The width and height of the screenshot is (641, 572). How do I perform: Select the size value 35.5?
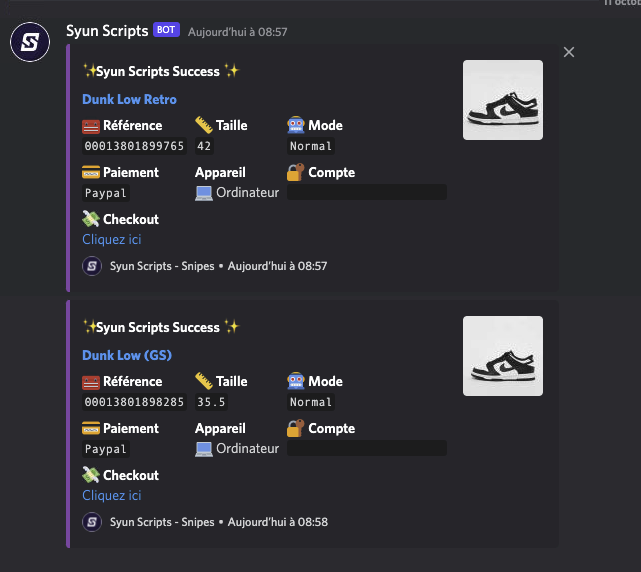pyautogui.click(x=211, y=402)
